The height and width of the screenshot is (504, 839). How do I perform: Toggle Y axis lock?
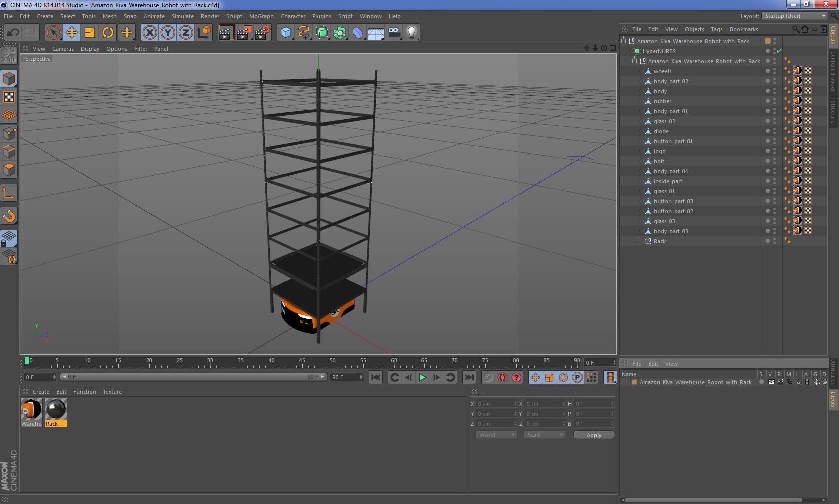(168, 33)
